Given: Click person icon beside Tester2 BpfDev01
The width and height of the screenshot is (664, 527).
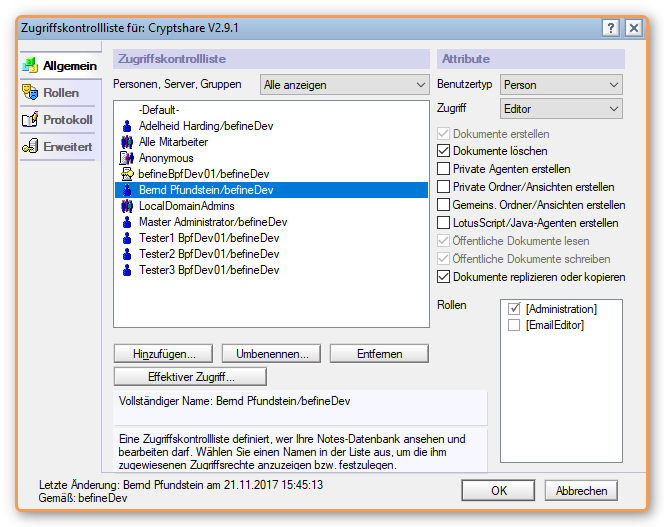Looking at the screenshot, I should [127, 254].
